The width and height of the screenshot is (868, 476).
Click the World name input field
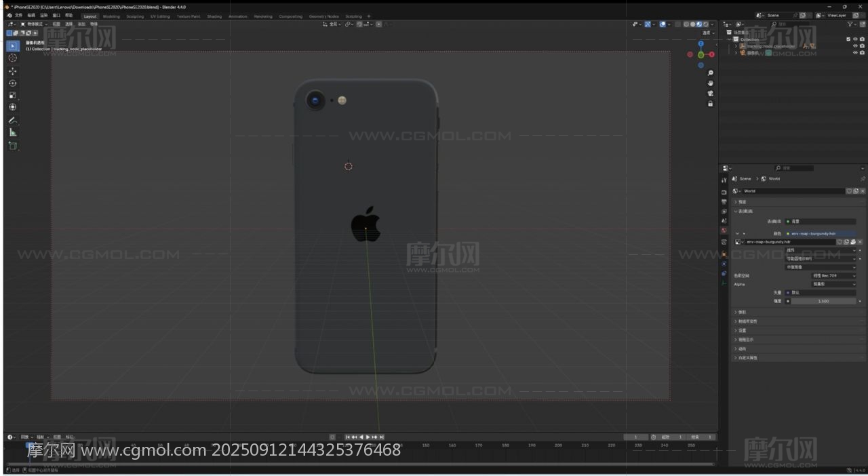793,191
